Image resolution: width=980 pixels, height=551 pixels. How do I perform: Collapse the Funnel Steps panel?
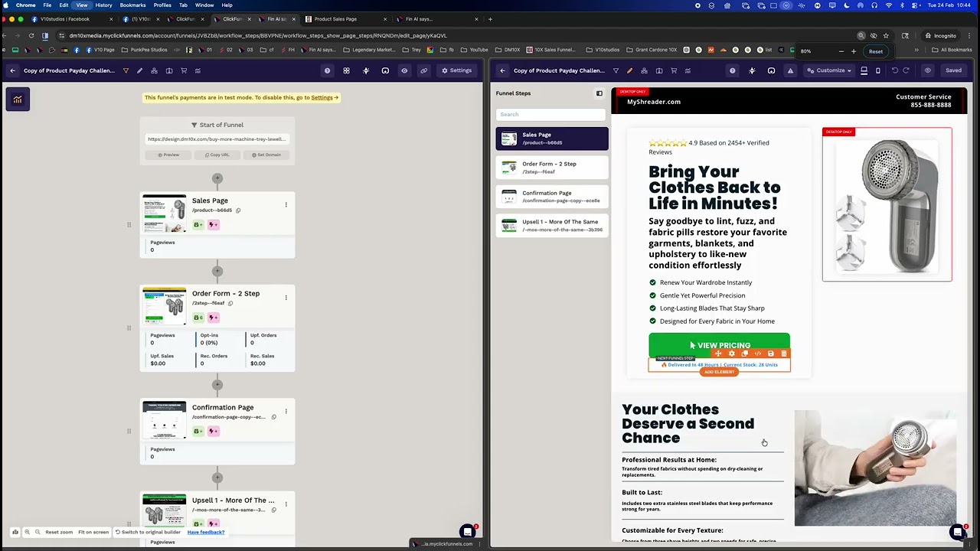click(599, 93)
